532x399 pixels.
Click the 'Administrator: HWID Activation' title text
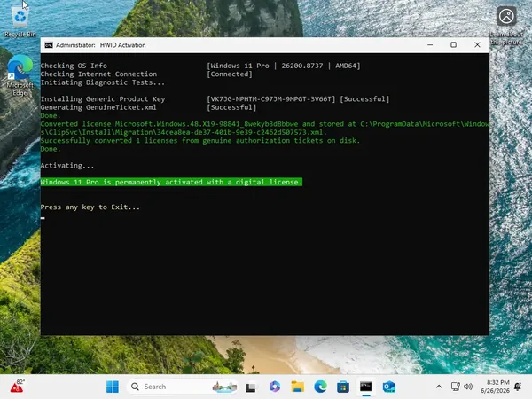pos(101,45)
